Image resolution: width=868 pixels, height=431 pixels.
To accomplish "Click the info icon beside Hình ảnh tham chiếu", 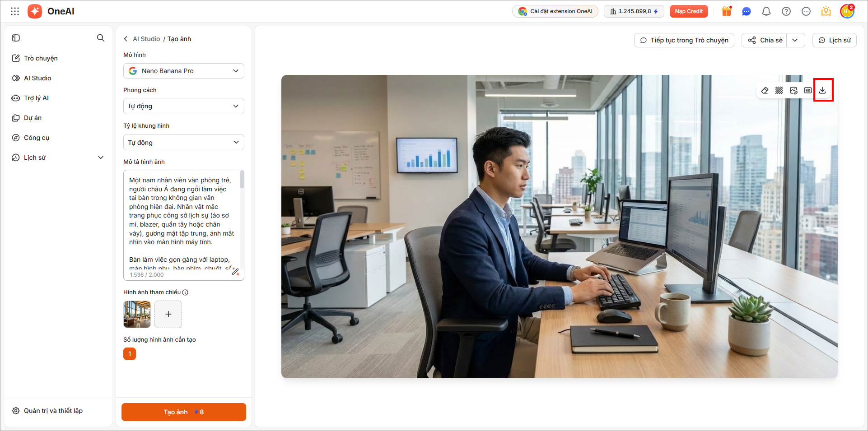I will [185, 292].
